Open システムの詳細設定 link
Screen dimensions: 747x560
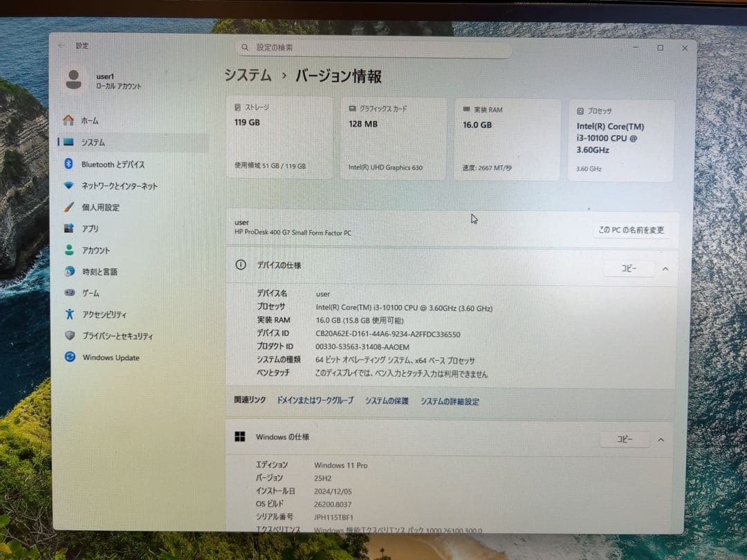(x=450, y=402)
